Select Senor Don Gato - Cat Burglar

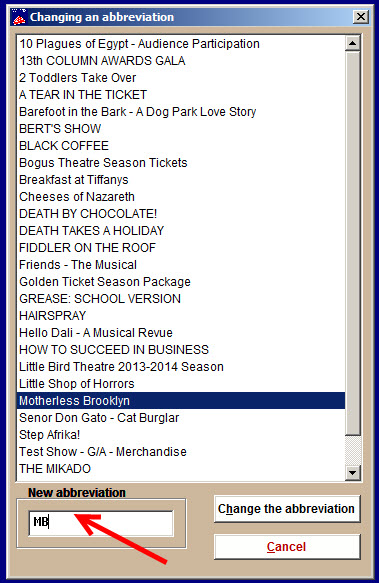tap(181, 418)
